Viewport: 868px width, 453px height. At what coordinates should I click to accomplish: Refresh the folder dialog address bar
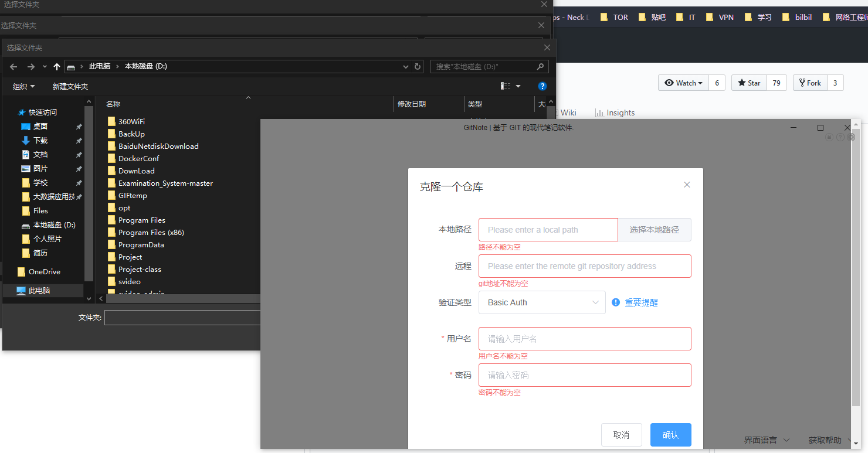[418, 67]
